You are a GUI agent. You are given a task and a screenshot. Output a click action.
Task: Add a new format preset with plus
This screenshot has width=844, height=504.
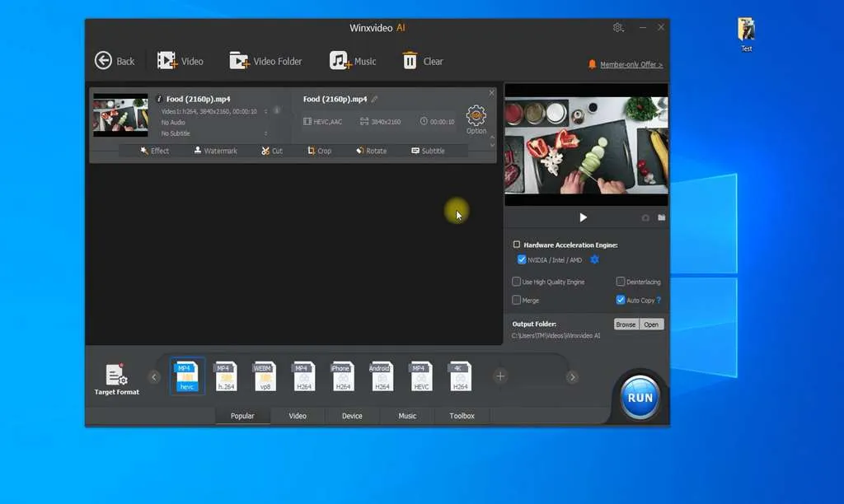500,376
